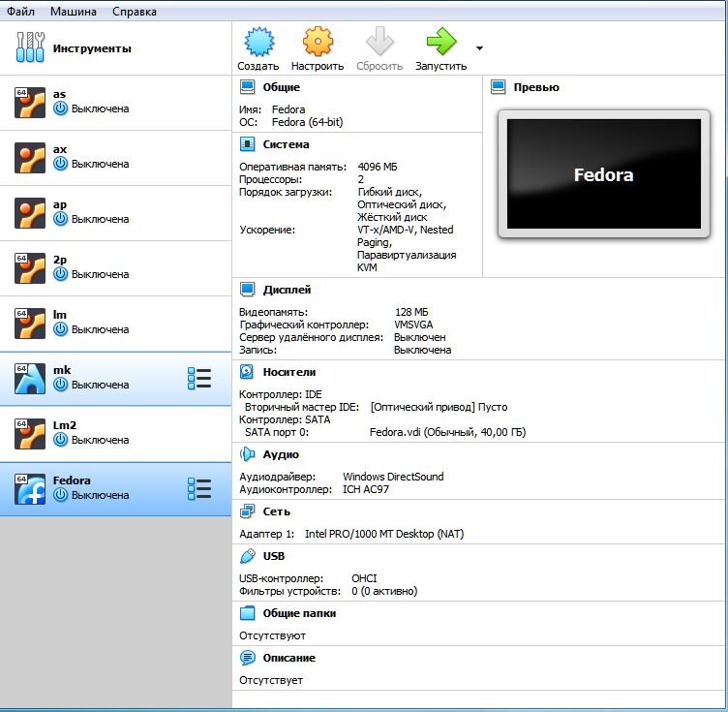Viewport: 728px width, 712px height.
Task: Click the 'ax' machine OS icon
Action: [30, 158]
